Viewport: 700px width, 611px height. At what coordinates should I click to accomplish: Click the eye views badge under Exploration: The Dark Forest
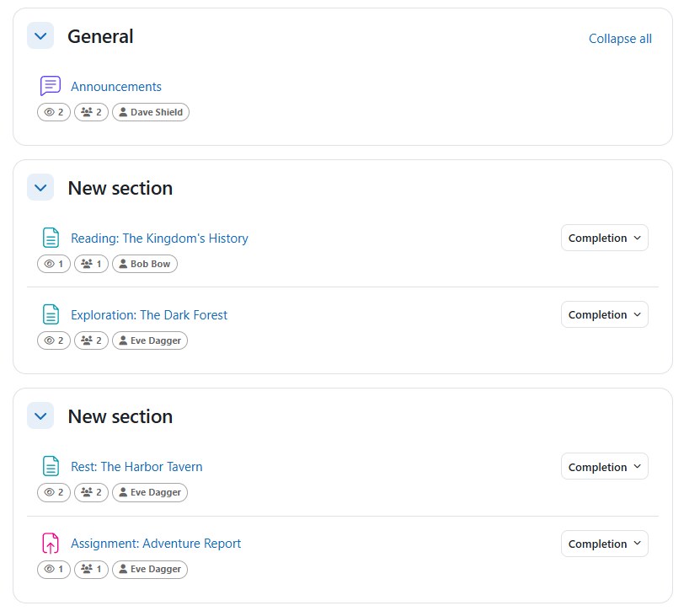point(54,340)
